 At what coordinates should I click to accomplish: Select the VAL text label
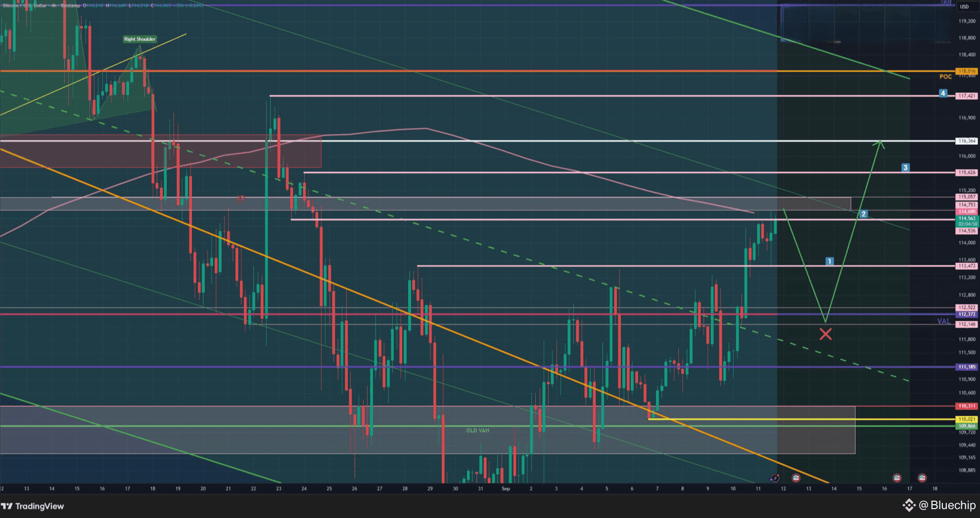coord(943,321)
